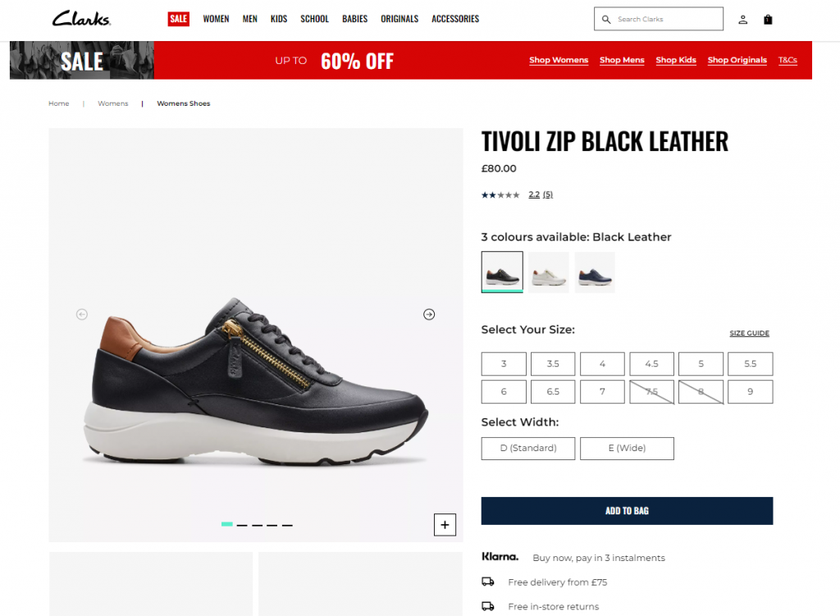Screen dimensions: 840x616
Task: Go to the Clarks logo homepage
Action: [81, 19]
